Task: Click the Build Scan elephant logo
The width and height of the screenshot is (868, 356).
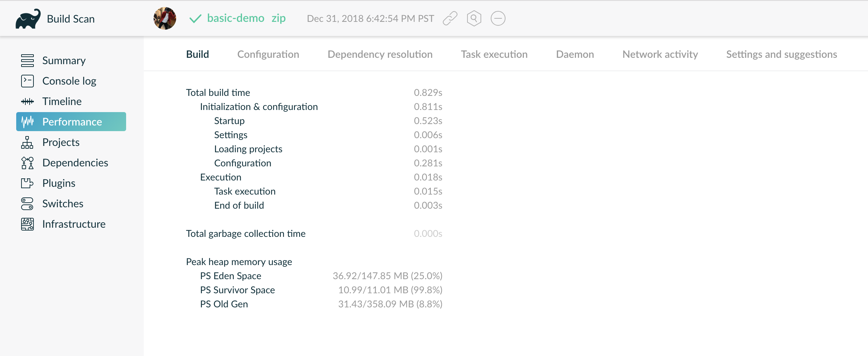Action: point(28,18)
